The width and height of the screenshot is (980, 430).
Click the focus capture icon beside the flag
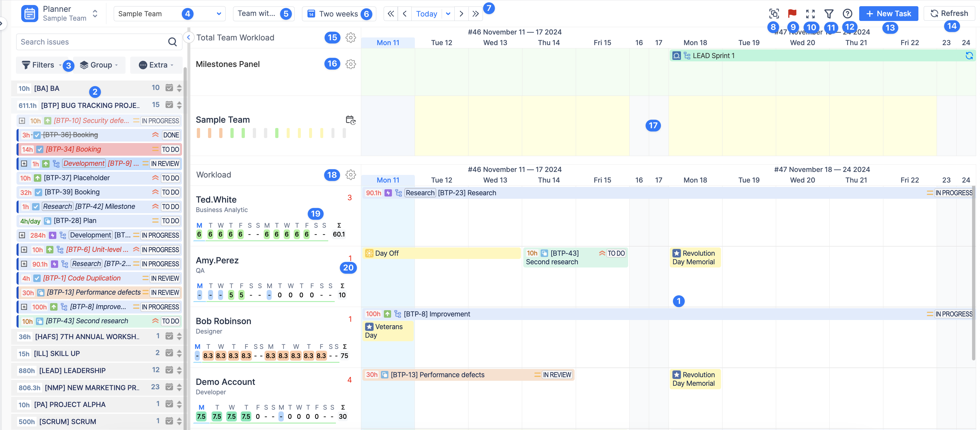click(774, 14)
